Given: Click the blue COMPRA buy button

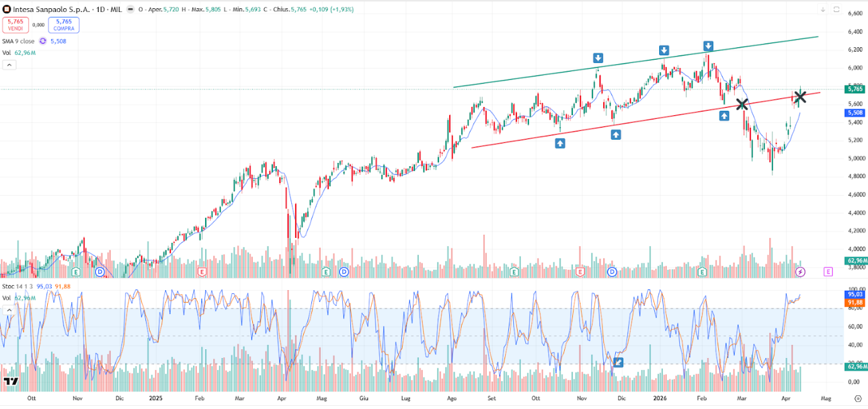Looking at the screenshot, I should pyautogui.click(x=64, y=25).
